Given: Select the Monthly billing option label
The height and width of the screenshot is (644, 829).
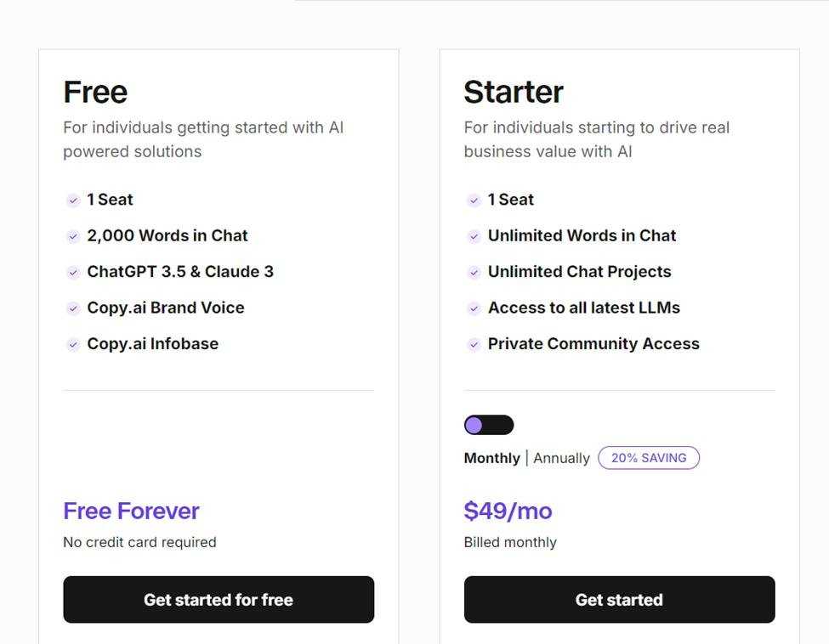Looking at the screenshot, I should point(491,458).
